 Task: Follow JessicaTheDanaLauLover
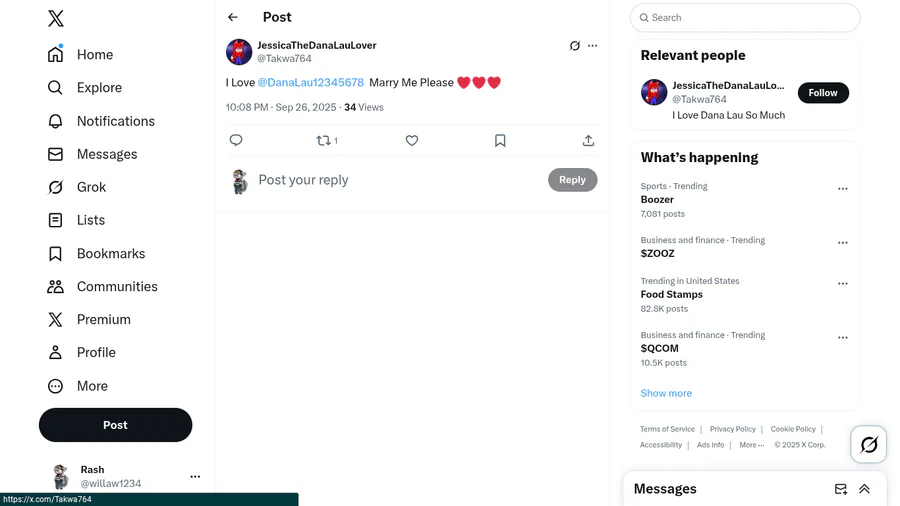(823, 93)
